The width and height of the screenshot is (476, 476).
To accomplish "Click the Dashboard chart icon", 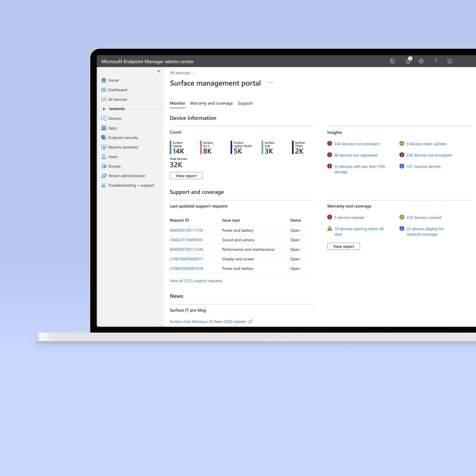I will click(x=104, y=90).
